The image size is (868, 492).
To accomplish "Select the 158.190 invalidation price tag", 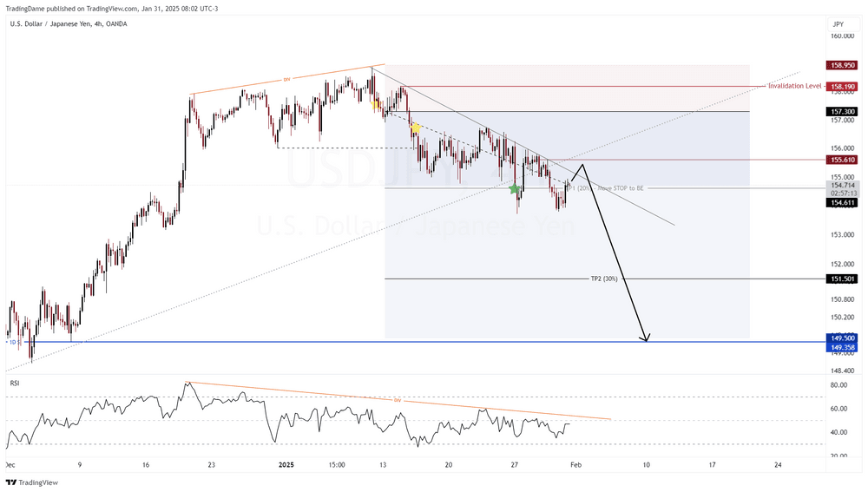I will 843,87.
